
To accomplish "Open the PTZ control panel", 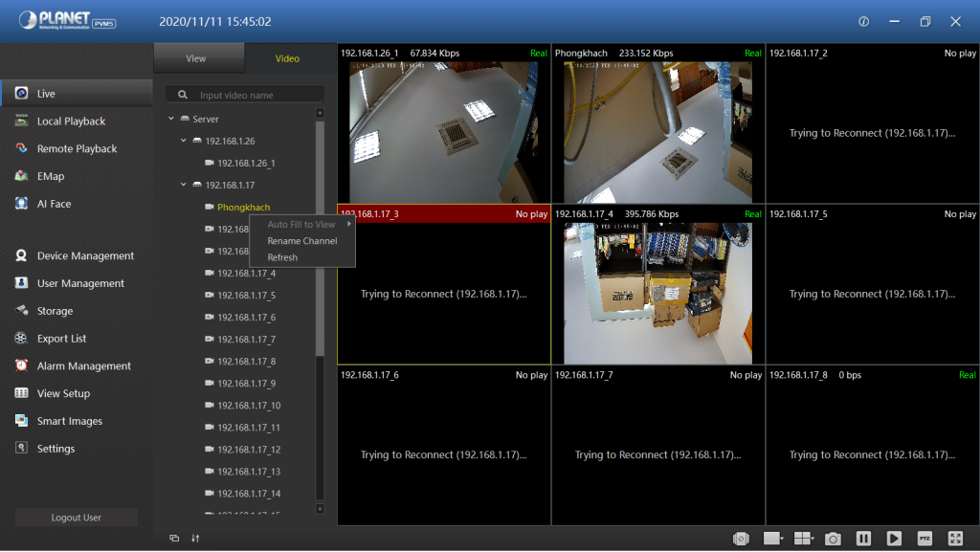I will tap(924, 539).
